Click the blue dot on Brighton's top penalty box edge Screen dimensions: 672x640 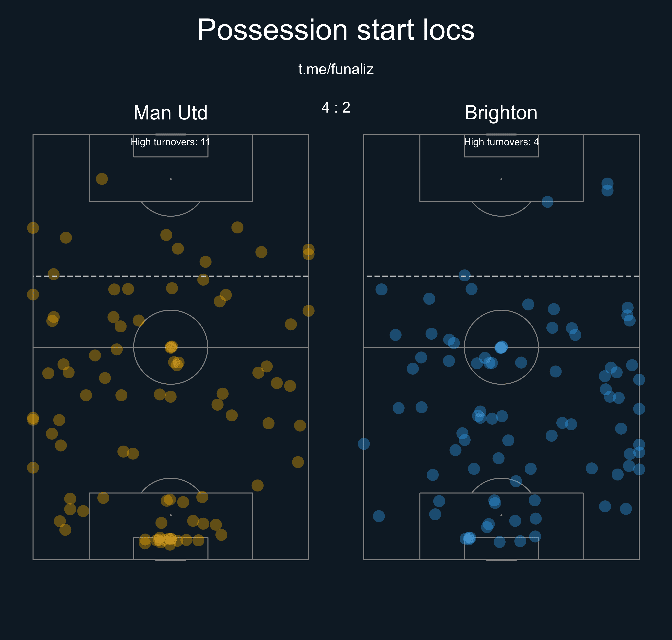(x=547, y=202)
